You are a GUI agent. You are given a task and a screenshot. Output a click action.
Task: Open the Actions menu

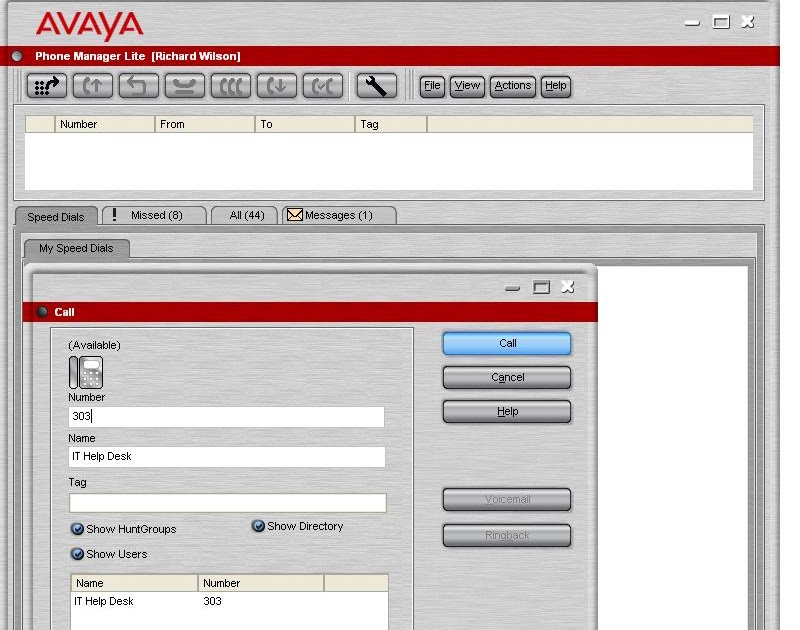[x=513, y=86]
